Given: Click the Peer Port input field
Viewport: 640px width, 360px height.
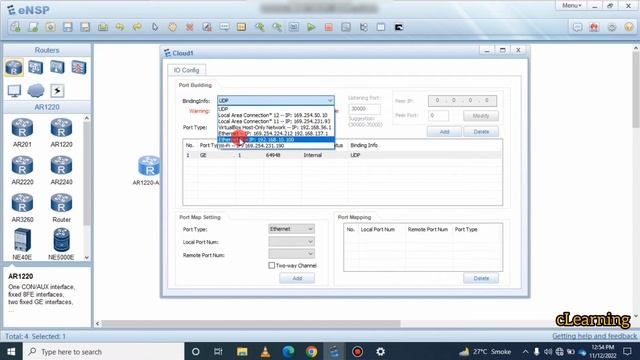Looking at the screenshot, I should tap(438, 116).
